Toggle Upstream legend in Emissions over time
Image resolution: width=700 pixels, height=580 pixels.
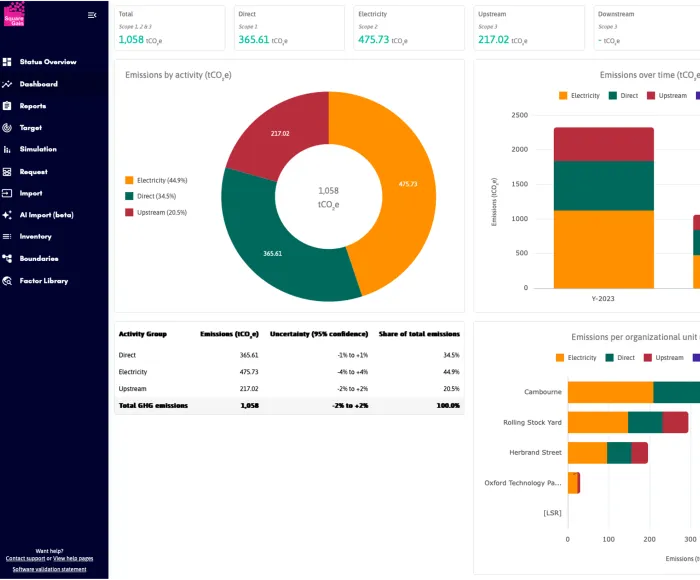coord(667,96)
